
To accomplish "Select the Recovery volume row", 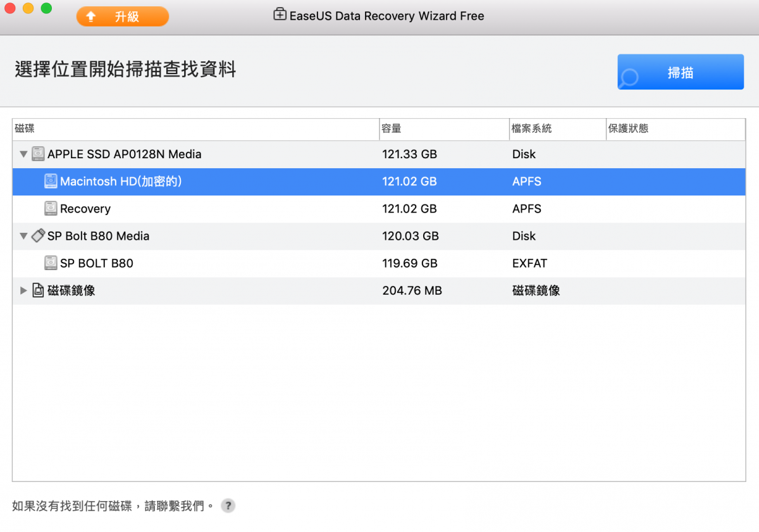I will (378, 209).
